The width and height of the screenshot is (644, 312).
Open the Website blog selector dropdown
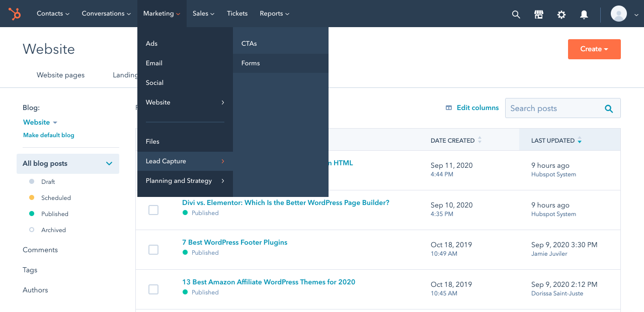(x=40, y=122)
